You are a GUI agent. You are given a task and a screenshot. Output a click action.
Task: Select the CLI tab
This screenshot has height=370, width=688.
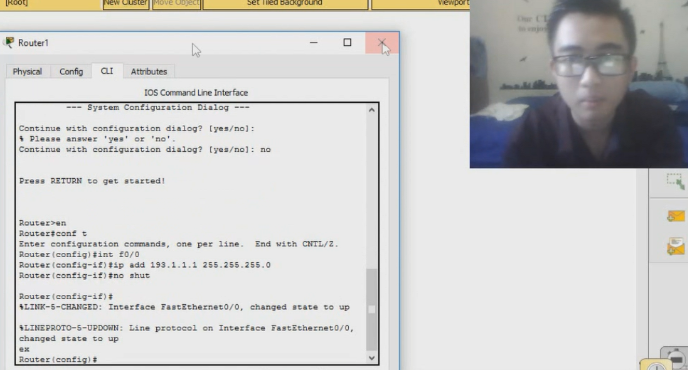click(x=107, y=71)
